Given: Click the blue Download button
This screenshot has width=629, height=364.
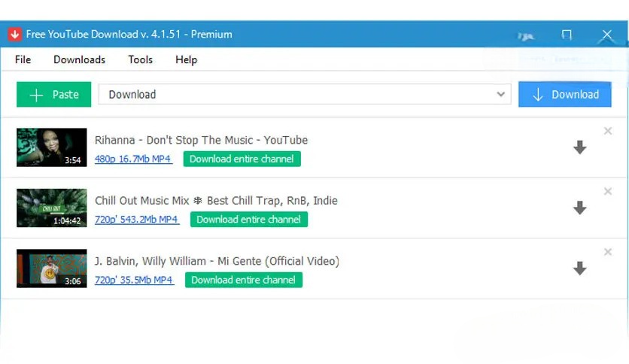Looking at the screenshot, I should click(x=565, y=94).
